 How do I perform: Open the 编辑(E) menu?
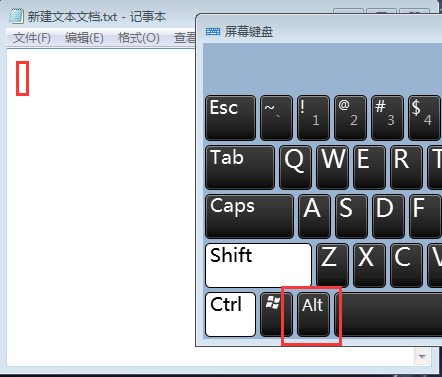pos(84,38)
